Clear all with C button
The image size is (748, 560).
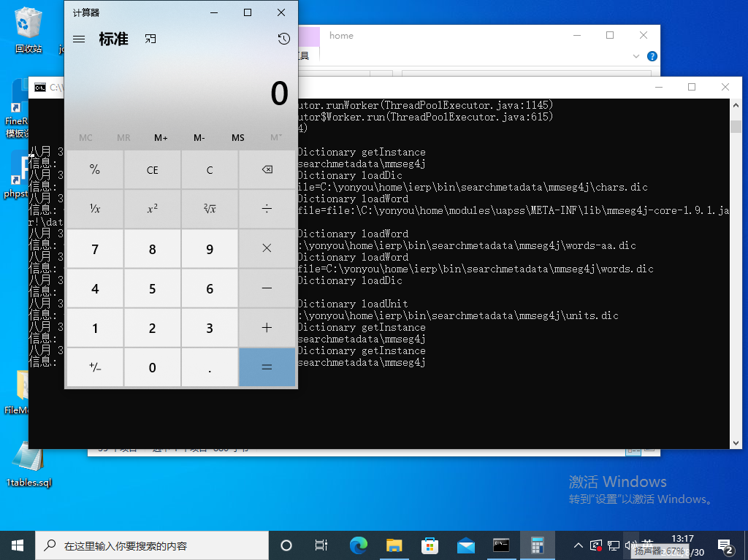(x=210, y=170)
